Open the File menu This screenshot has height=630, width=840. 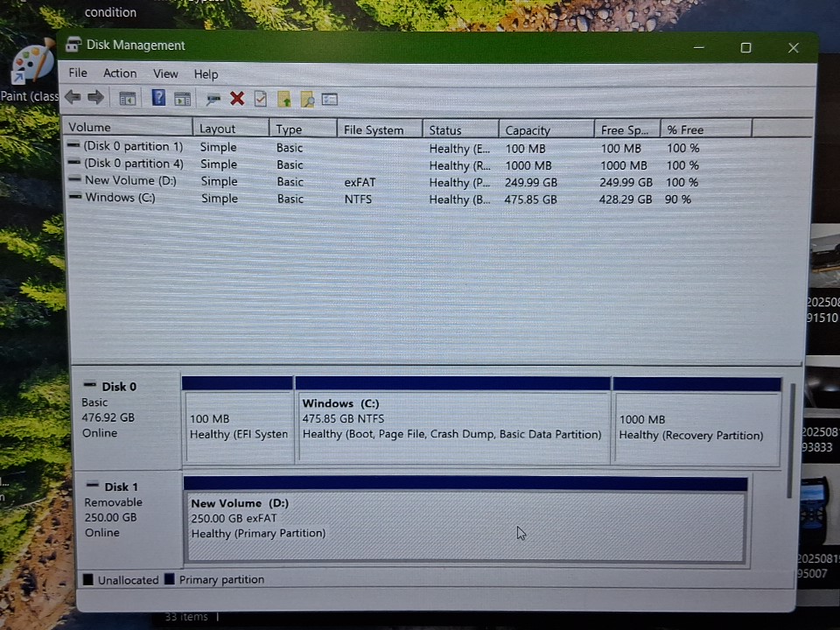(x=78, y=73)
